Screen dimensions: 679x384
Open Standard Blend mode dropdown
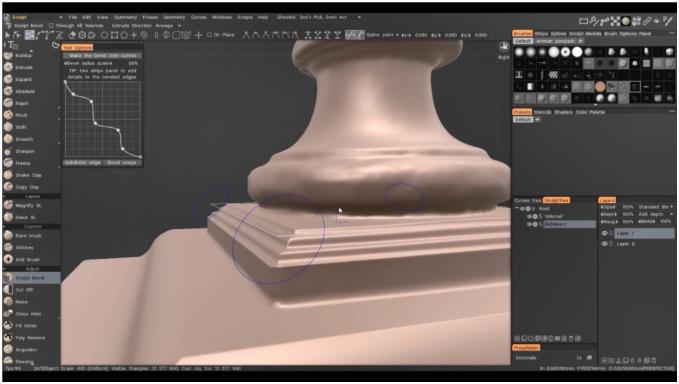click(x=656, y=207)
